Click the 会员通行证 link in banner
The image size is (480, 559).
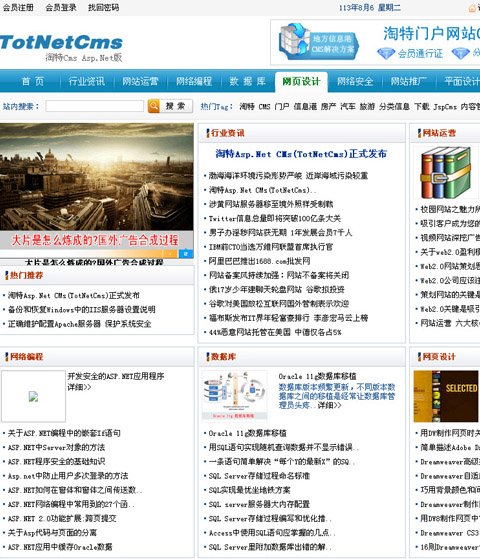pyautogui.click(x=420, y=54)
